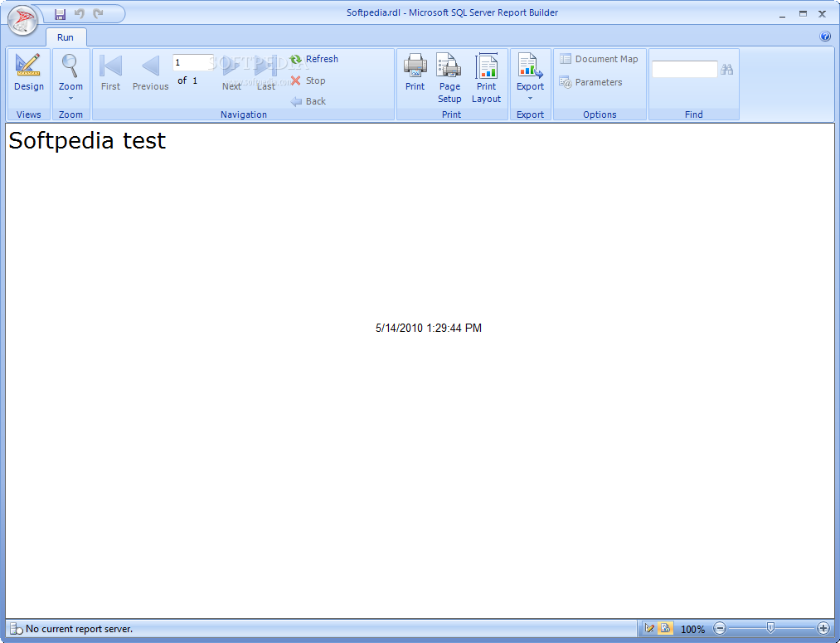This screenshot has height=643, width=840.
Task: Stop report rendering
Action: click(308, 80)
